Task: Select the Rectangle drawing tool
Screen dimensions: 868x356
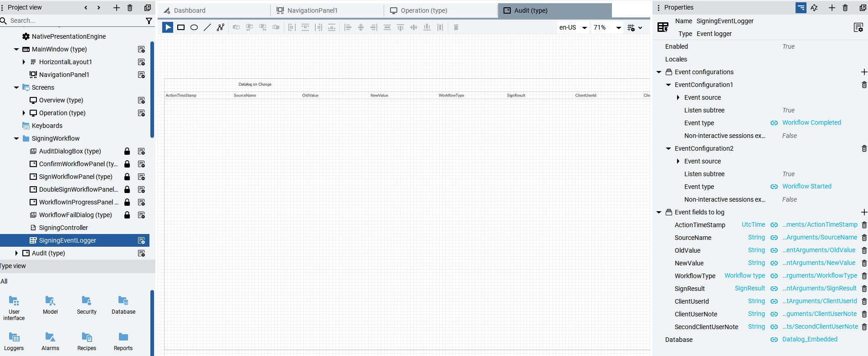Action: tap(181, 27)
